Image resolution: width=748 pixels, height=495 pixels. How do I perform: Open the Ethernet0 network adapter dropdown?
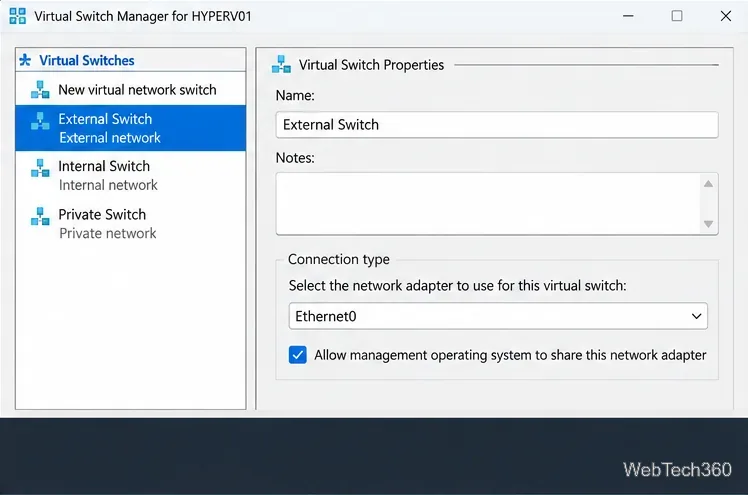(498, 316)
